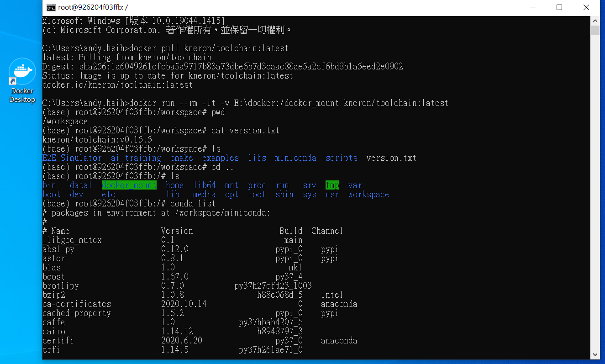The image size is (605, 364).
Task: Click the vertical scrollbar thumb
Action: (595, 30)
